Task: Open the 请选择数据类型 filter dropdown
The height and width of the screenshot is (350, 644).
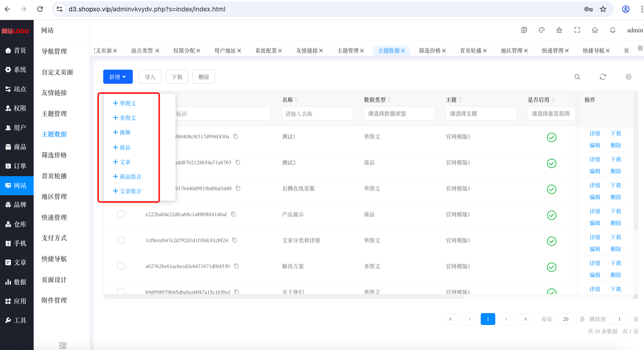Action: coord(399,113)
